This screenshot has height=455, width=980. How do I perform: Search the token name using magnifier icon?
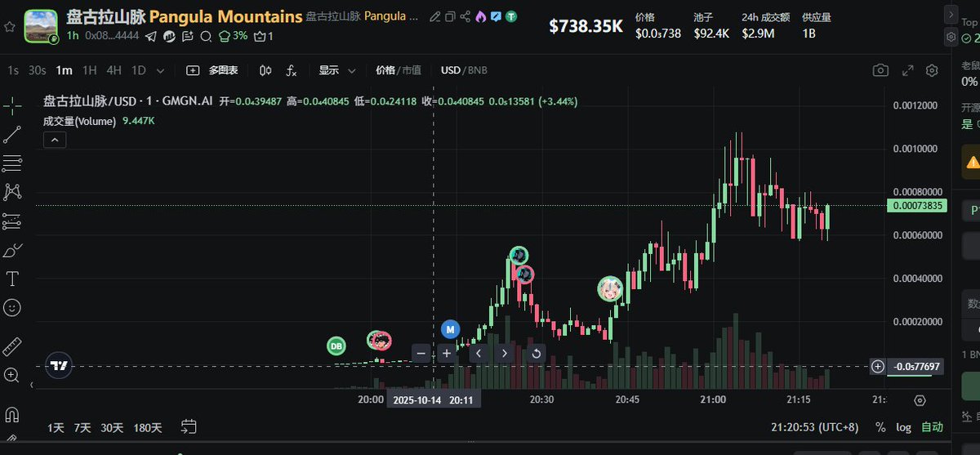(206, 36)
